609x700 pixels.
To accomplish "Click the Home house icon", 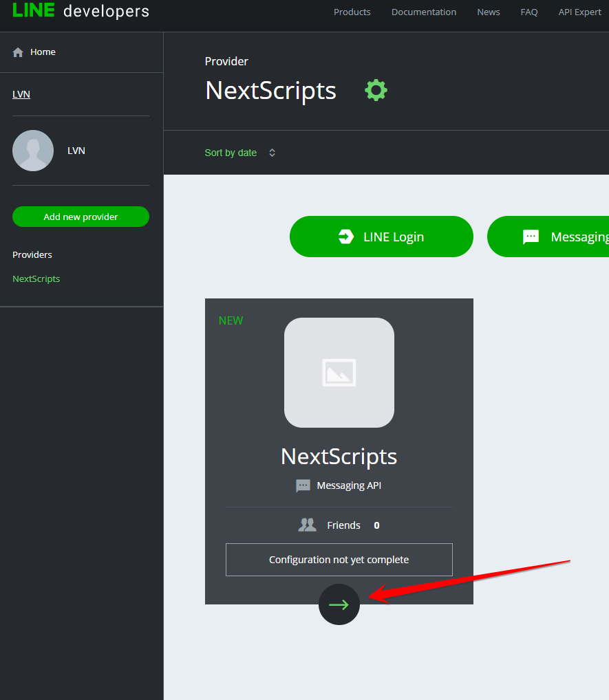I will 18,52.
